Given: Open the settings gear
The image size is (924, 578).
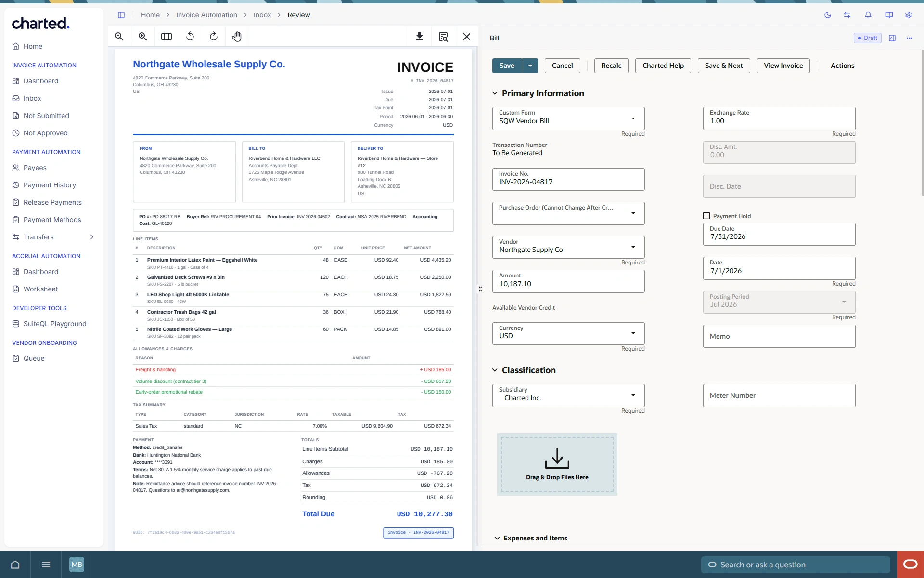Looking at the screenshot, I should point(909,15).
